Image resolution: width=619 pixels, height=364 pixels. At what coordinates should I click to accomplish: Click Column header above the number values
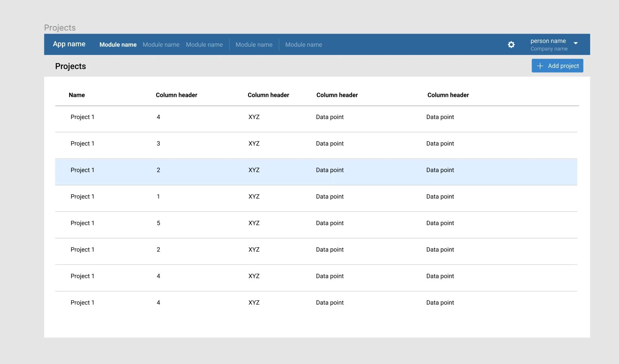click(176, 95)
